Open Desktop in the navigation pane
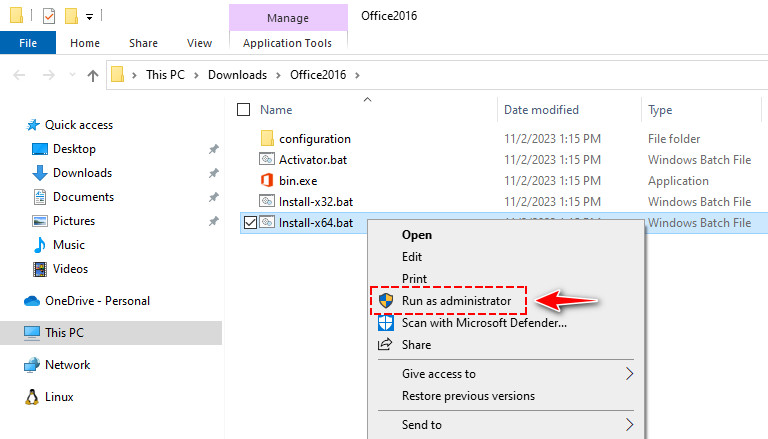The width and height of the screenshot is (768, 439). click(74, 149)
